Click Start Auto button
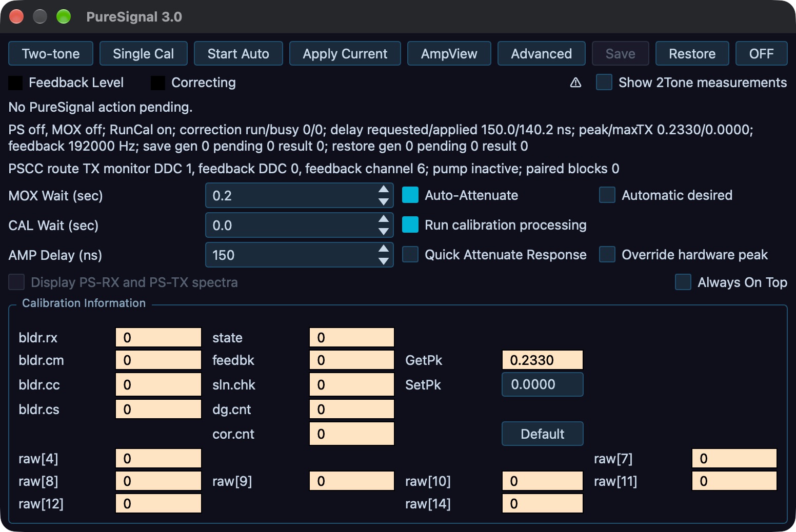This screenshot has width=796, height=532. click(x=238, y=53)
